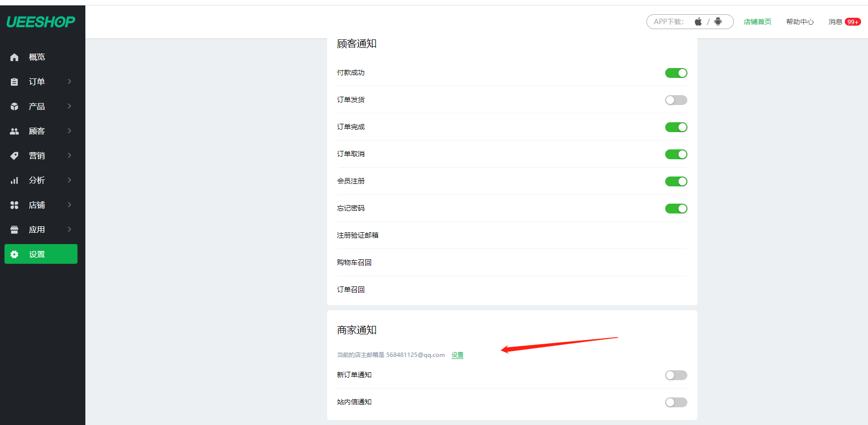Click the tag icon for 营销
Image resolution: width=868 pixels, height=425 pixels.
click(14, 156)
